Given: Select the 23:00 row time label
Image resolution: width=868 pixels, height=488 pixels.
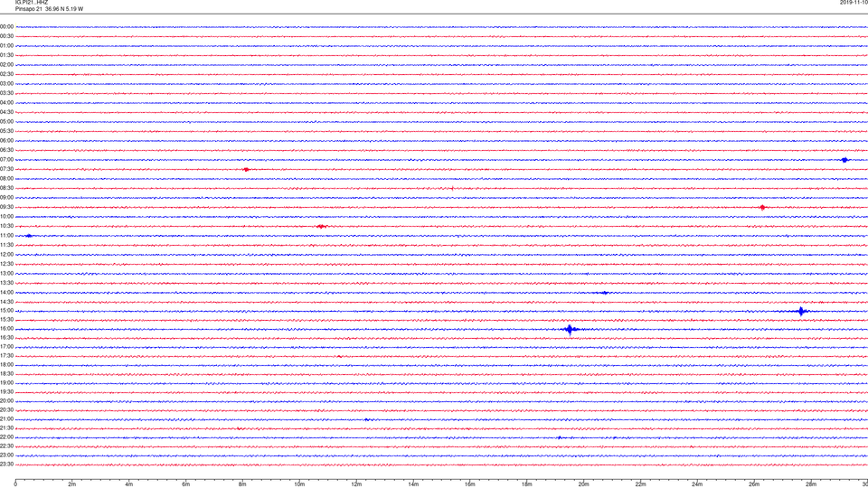Looking at the screenshot, I should tap(6, 455).
